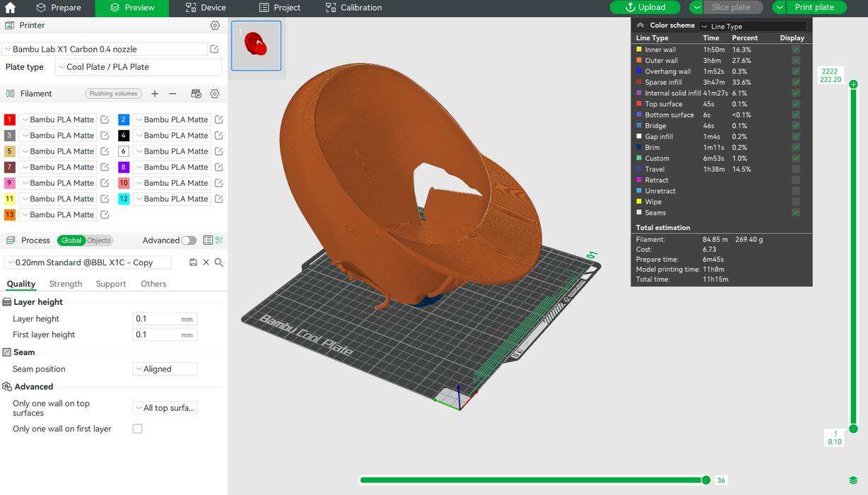This screenshot has width=868, height=495.
Task: Open the Plate type dropdown
Action: pos(139,67)
